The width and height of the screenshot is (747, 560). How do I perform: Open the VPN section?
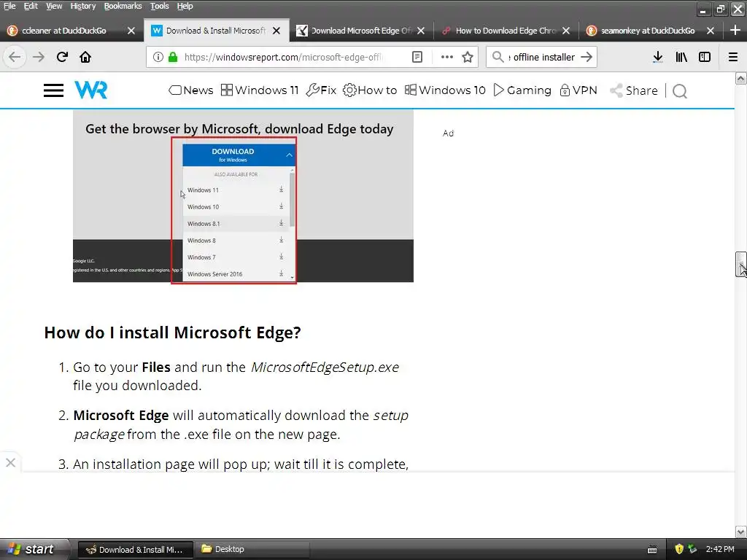tap(578, 90)
